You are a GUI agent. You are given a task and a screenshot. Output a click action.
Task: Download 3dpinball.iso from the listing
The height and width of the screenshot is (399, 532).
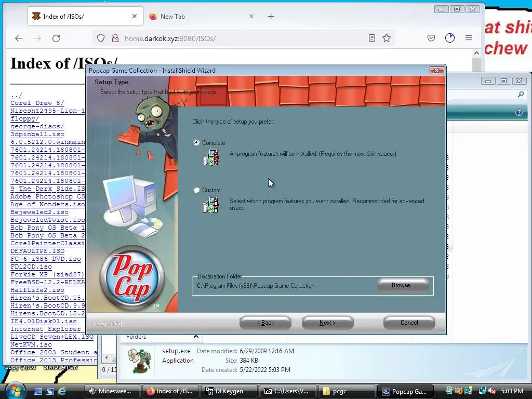[37, 134]
